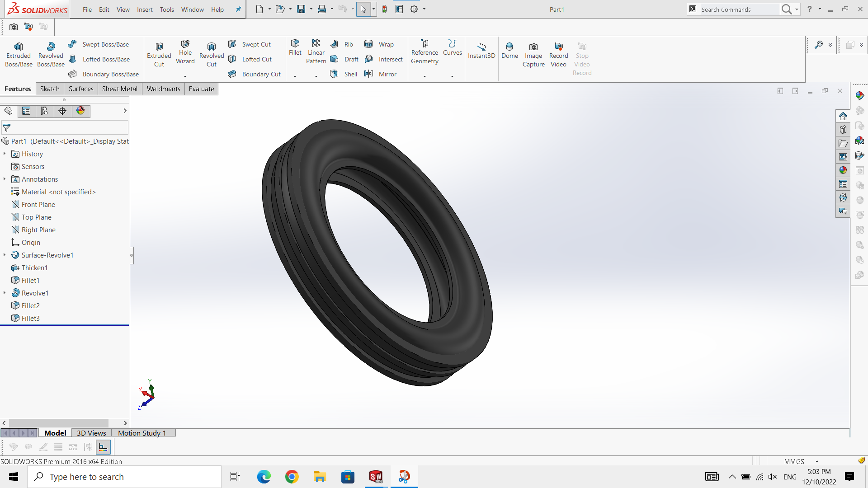This screenshot has height=488, width=868.
Task: Choose the Lofted Cut feature
Action: coord(250,59)
